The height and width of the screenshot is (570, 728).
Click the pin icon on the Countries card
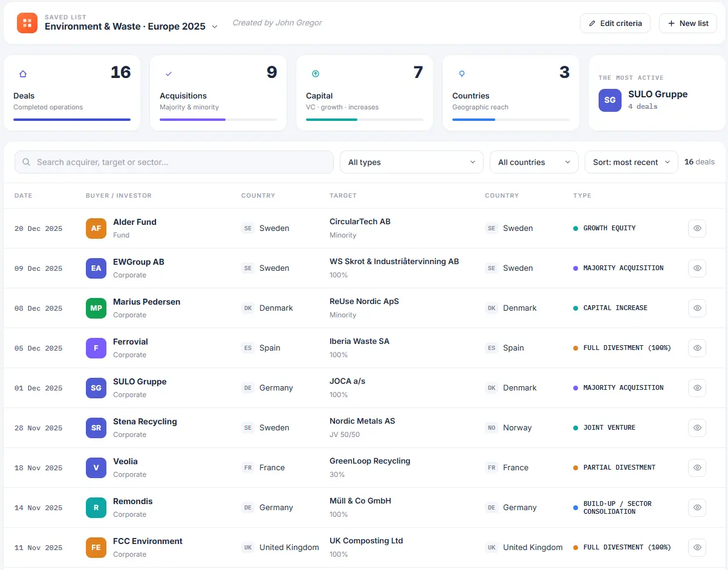tap(461, 74)
